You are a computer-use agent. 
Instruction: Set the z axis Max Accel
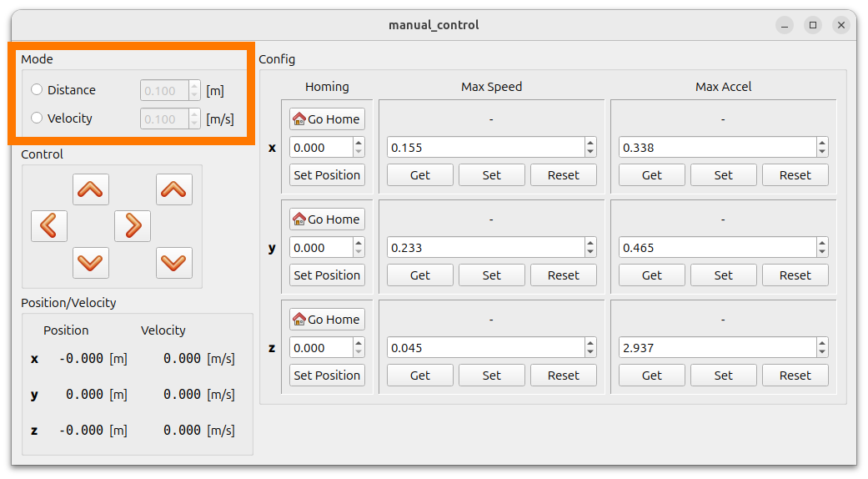[724, 376]
